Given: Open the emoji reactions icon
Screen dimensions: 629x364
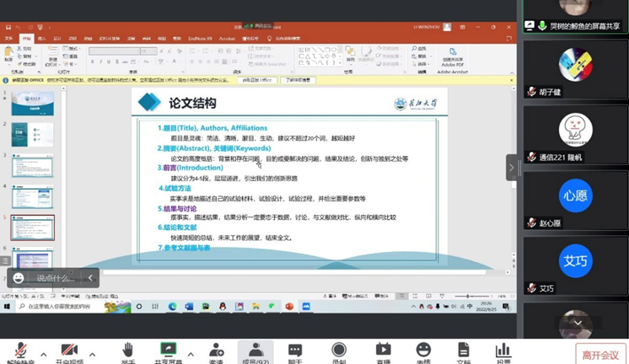Looking at the screenshot, I should pos(423,351).
